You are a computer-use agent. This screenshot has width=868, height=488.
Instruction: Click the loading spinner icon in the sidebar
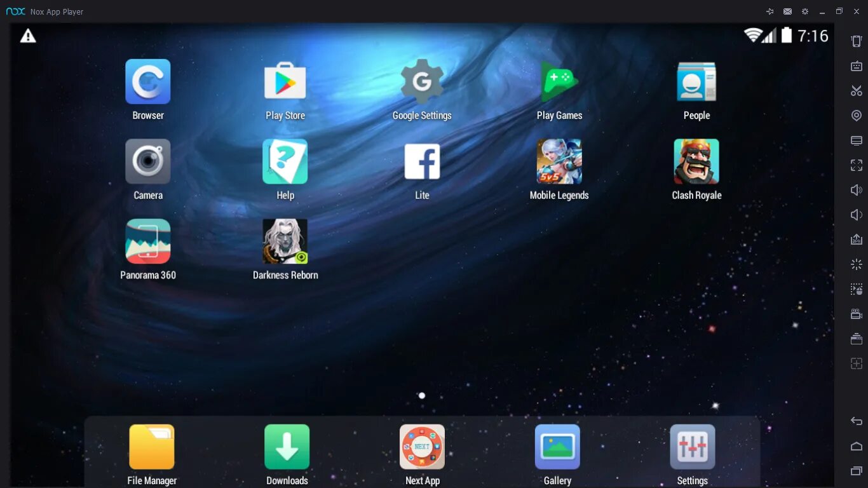point(857,264)
